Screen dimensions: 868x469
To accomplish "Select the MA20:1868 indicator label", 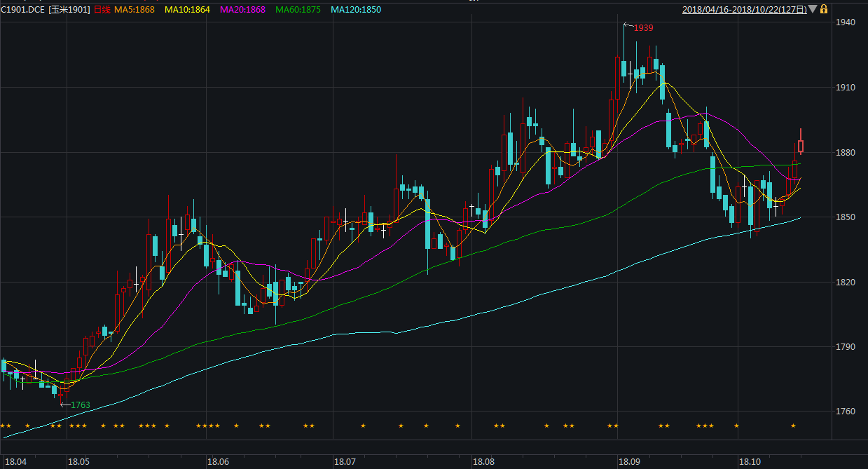I will (x=242, y=10).
